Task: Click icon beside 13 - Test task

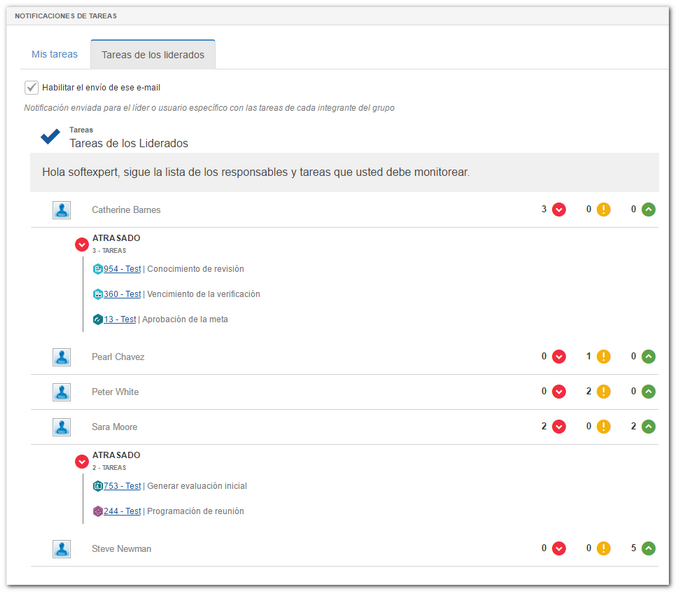Action: [98, 319]
